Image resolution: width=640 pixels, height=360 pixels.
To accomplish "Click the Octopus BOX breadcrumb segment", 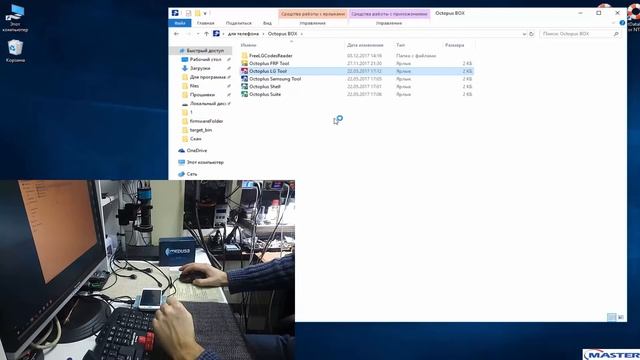I will [282, 34].
